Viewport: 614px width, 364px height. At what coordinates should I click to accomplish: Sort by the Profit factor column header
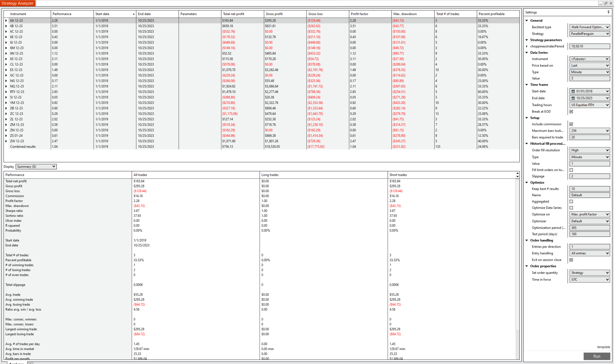click(359, 14)
